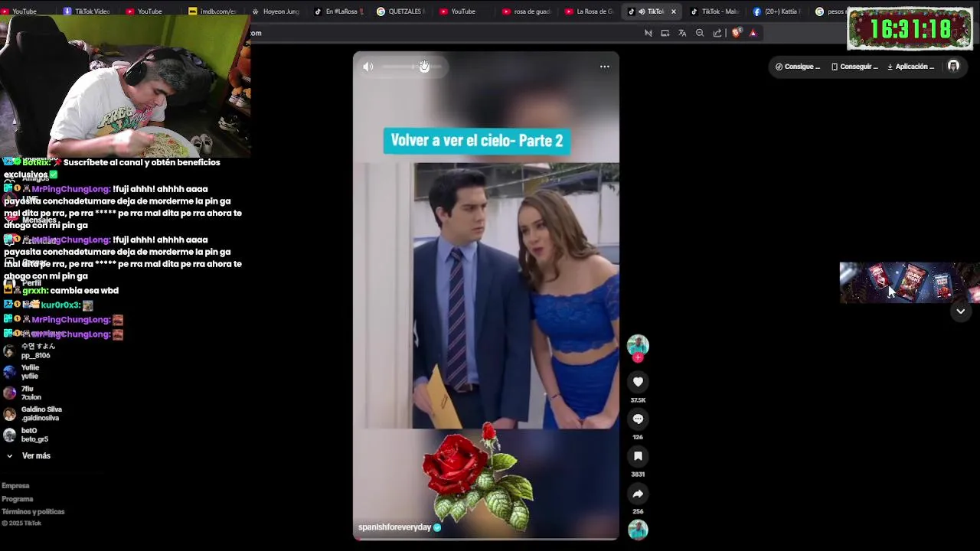The height and width of the screenshot is (551, 980).
Task: Click the share page icon in address bar
Action: 717,33
